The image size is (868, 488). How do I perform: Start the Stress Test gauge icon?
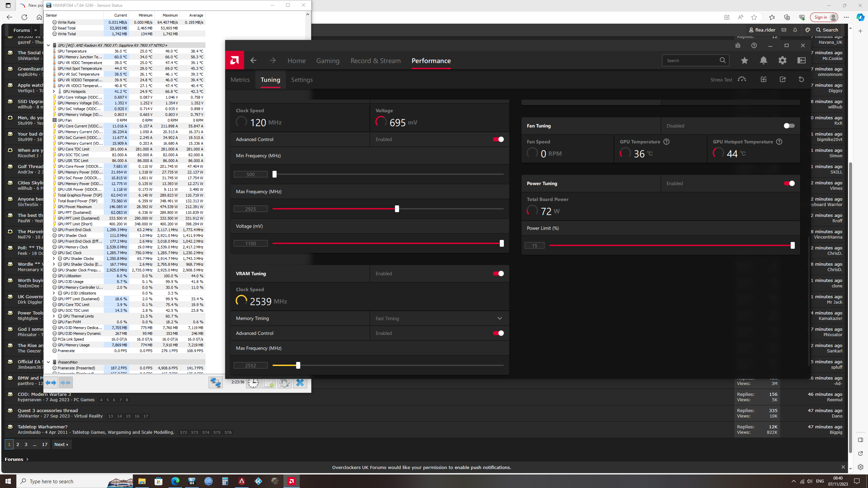coord(742,79)
